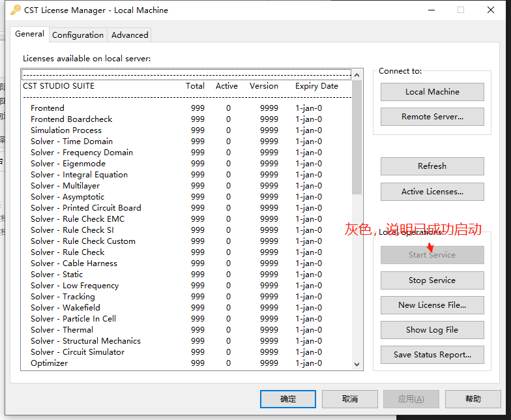Show the Log File

(432, 330)
